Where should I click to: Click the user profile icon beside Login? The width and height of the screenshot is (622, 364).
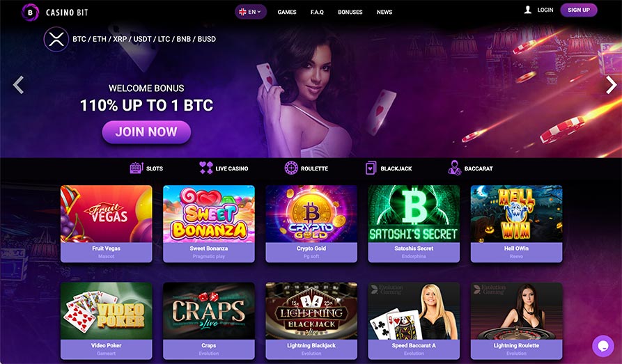pos(527,10)
